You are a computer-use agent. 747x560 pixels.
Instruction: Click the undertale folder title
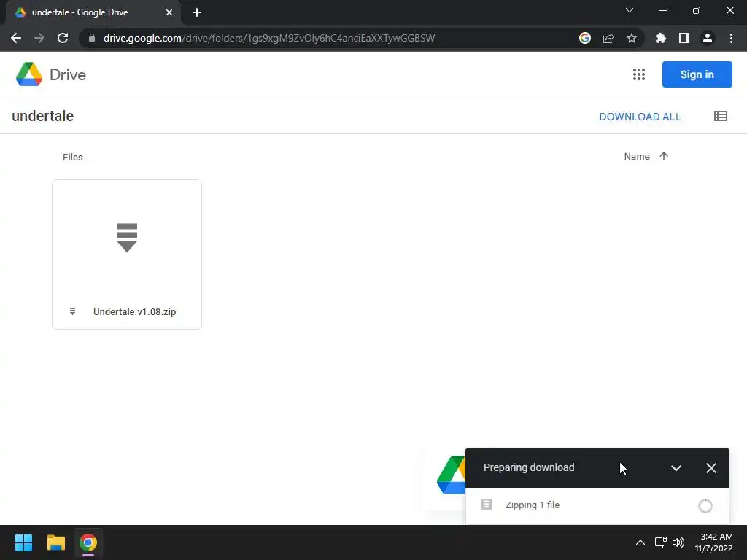point(43,116)
